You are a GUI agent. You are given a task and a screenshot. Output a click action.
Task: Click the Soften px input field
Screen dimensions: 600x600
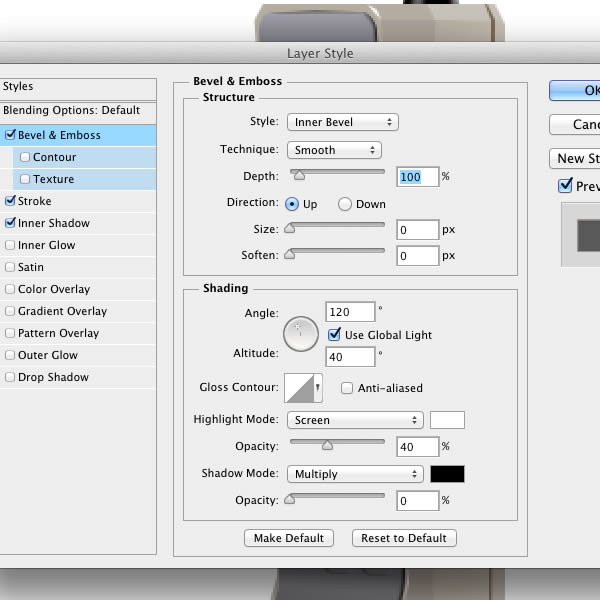[x=418, y=256]
